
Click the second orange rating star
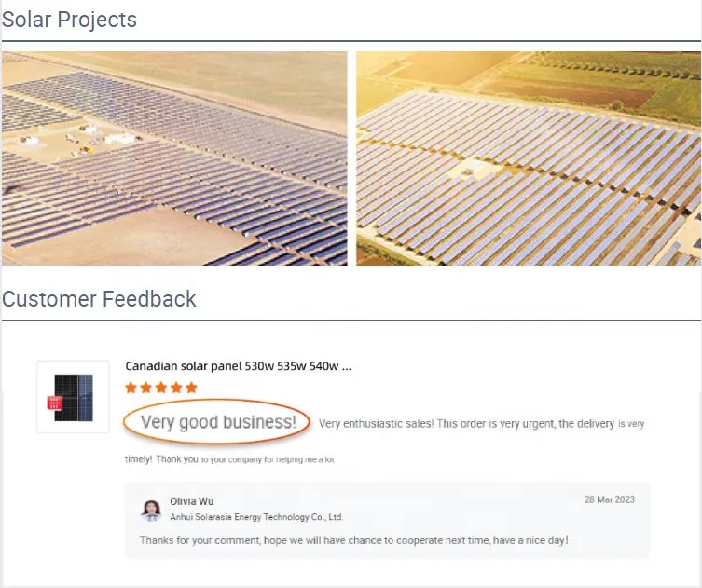146,388
